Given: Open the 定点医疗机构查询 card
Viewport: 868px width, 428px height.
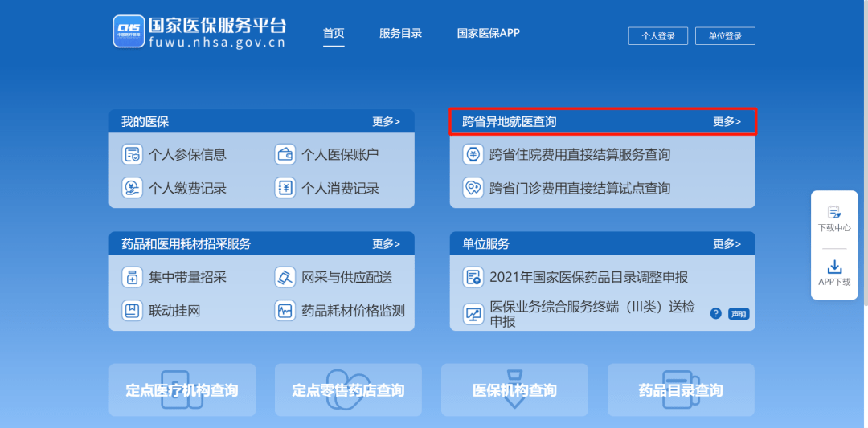Looking at the screenshot, I should 182,389.
